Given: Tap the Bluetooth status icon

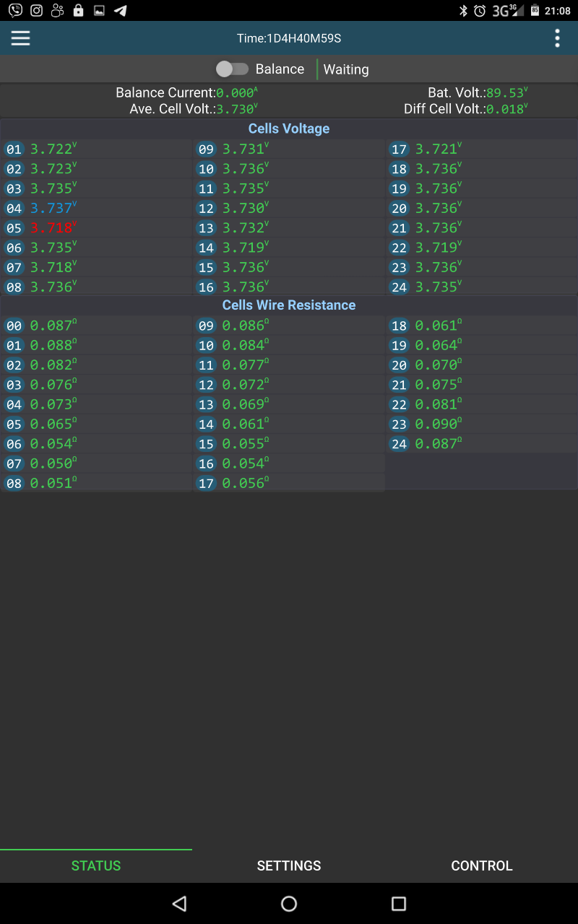Looking at the screenshot, I should coord(463,10).
